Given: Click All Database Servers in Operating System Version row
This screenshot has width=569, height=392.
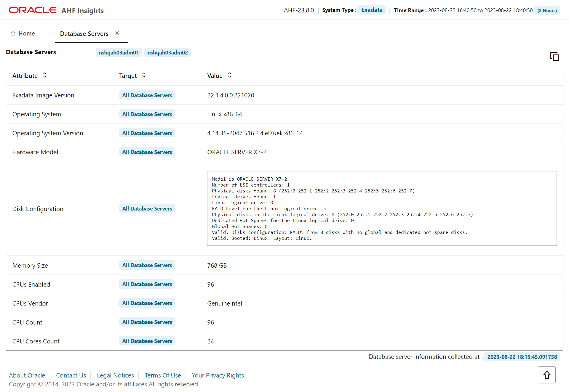Looking at the screenshot, I should (147, 133).
